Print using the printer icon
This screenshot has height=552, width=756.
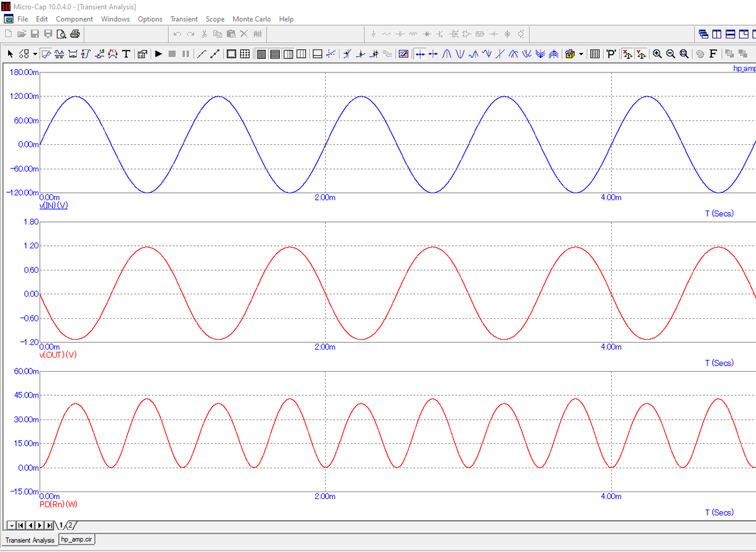(x=74, y=33)
